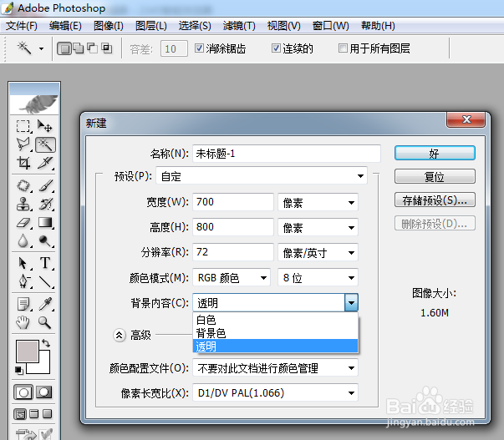Image resolution: width=504 pixels, height=440 pixels.
Task: Select the Hand tool
Action: point(23,322)
